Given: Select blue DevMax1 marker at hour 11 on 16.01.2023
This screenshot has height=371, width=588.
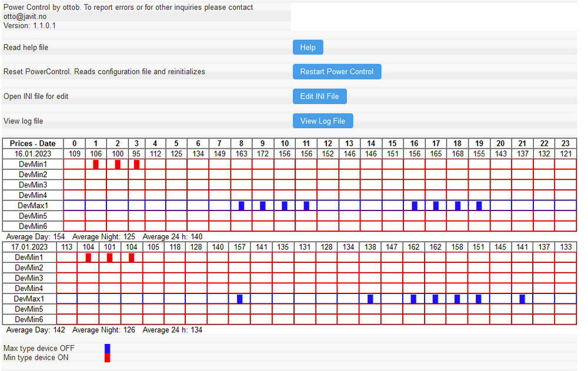Looking at the screenshot, I should 306,206.
